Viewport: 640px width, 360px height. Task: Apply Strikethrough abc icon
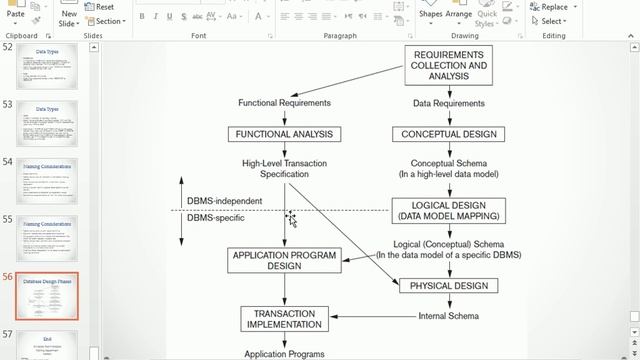(x=198, y=17)
